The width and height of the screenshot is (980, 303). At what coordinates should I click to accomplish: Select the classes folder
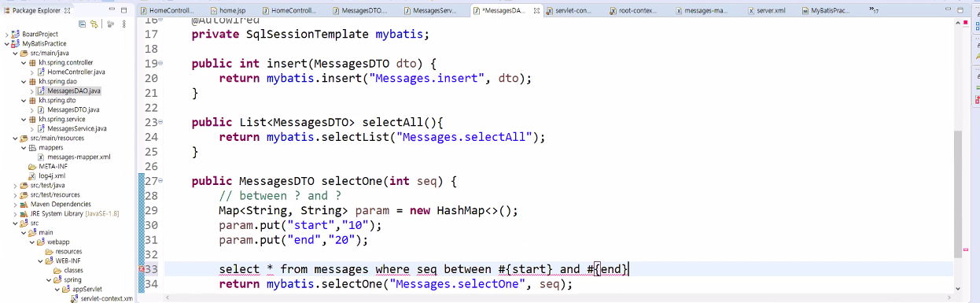(x=73, y=271)
